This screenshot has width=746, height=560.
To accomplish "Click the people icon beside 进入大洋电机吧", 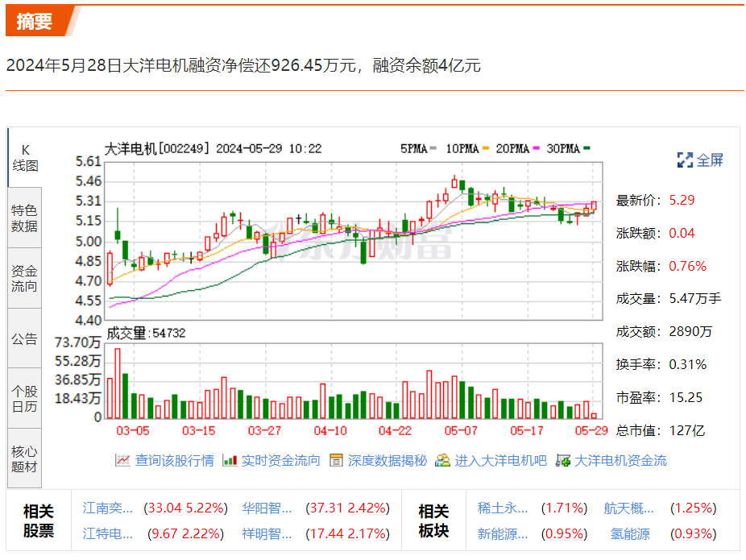I will [442, 461].
